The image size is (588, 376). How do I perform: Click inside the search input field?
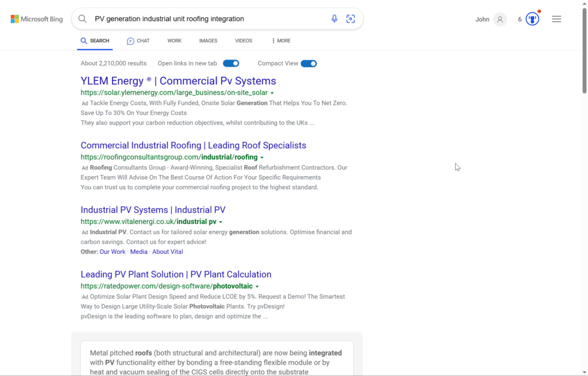(x=201, y=18)
